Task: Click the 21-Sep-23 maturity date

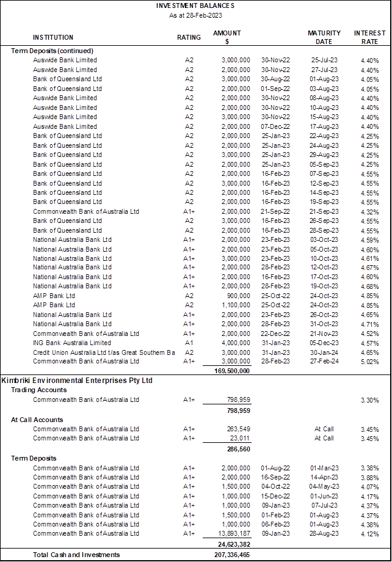Action: coord(324,212)
